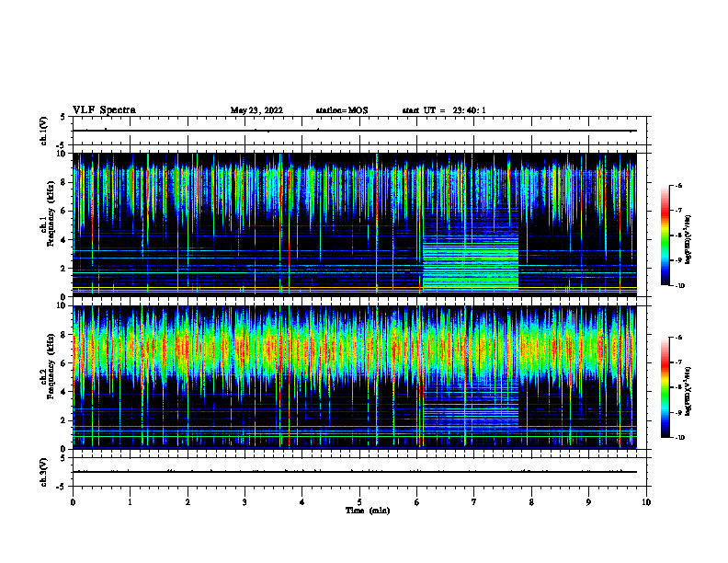Click the "-9" tick on the ch.2 color bar

[x=678, y=412]
